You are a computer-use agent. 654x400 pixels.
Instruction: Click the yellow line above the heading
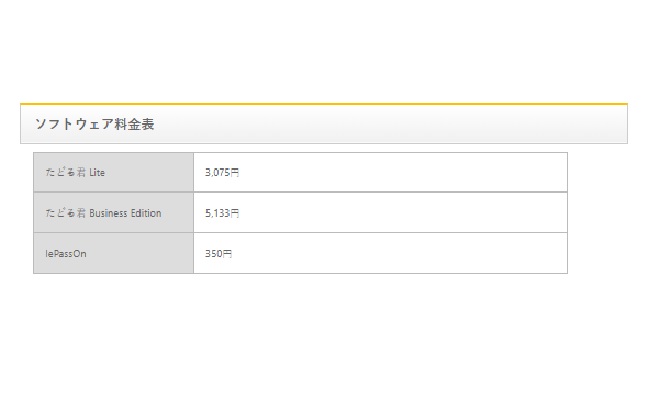click(x=323, y=103)
